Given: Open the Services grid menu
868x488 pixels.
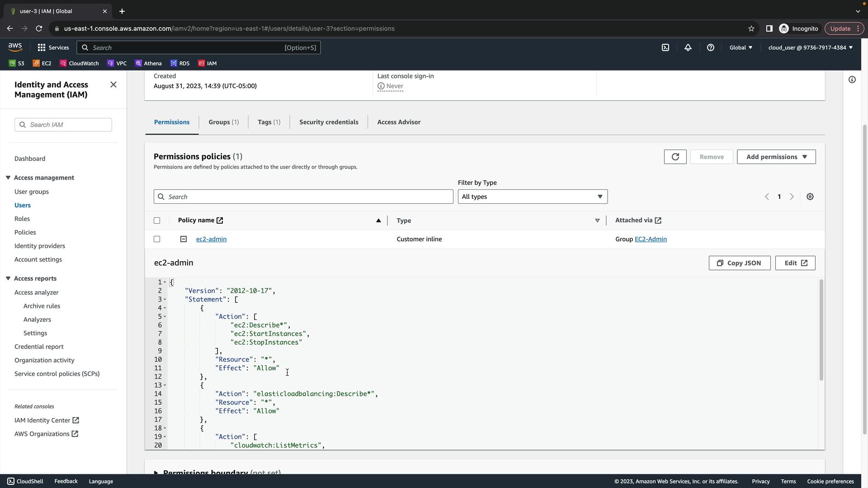Looking at the screenshot, I should (x=42, y=47).
